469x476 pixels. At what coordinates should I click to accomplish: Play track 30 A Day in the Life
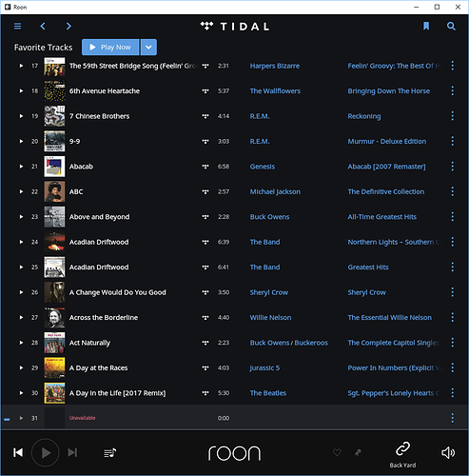click(x=21, y=393)
